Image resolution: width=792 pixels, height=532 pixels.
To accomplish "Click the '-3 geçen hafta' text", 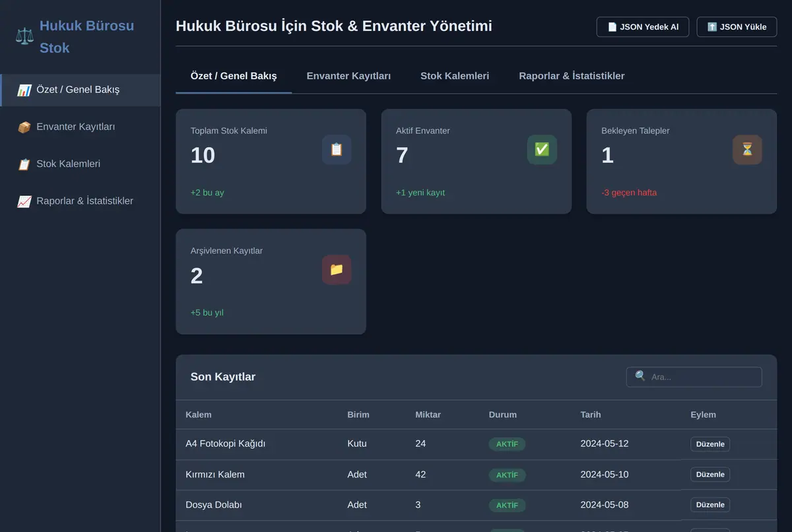I will [629, 193].
